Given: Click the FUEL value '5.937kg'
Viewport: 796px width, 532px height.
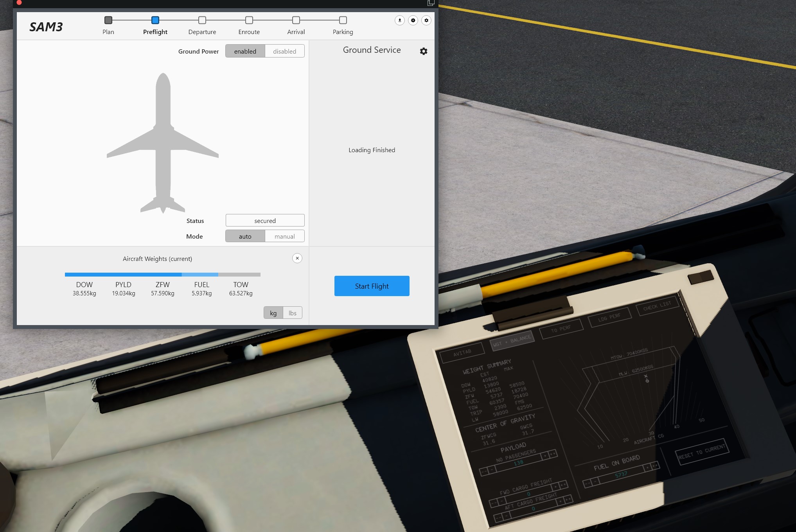Looking at the screenshot, I should [x=202, y=293].
